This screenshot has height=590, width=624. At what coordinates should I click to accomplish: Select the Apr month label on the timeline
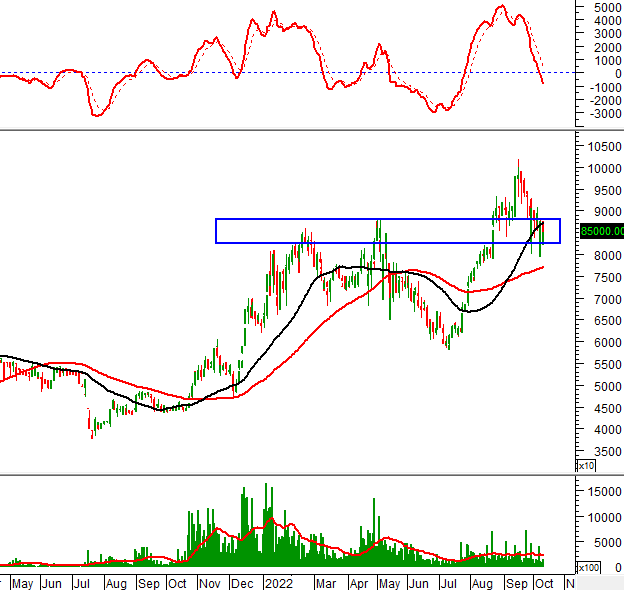click(x=359, y=584)
